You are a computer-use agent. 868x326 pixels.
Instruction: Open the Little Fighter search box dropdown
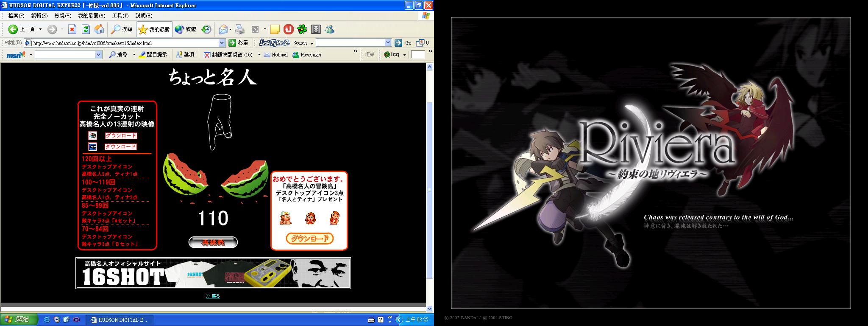(388, 42)
